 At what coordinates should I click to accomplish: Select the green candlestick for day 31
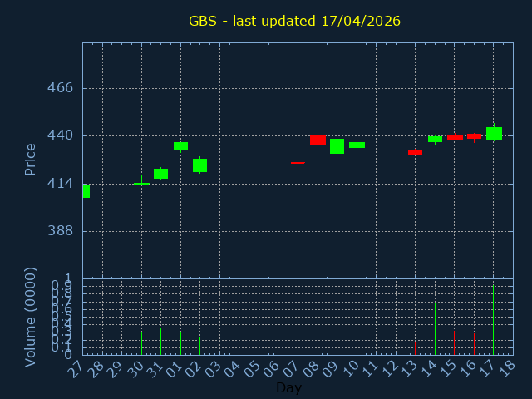(x=160, y=174)
